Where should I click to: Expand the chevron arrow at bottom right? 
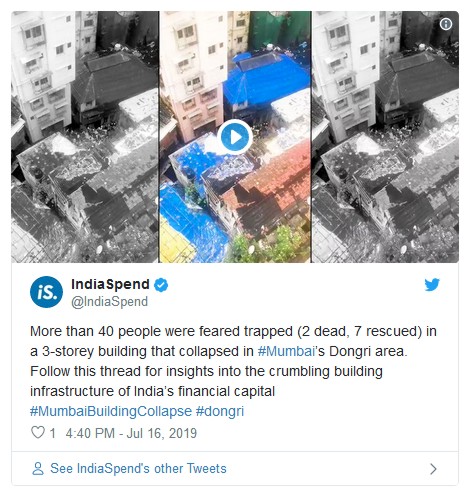(x=433, y=469)
